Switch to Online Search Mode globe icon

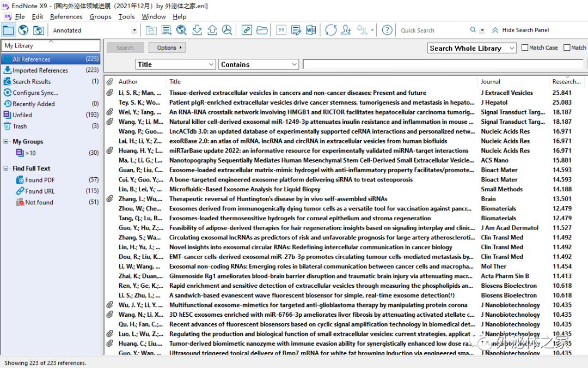(x=23, y=30)
